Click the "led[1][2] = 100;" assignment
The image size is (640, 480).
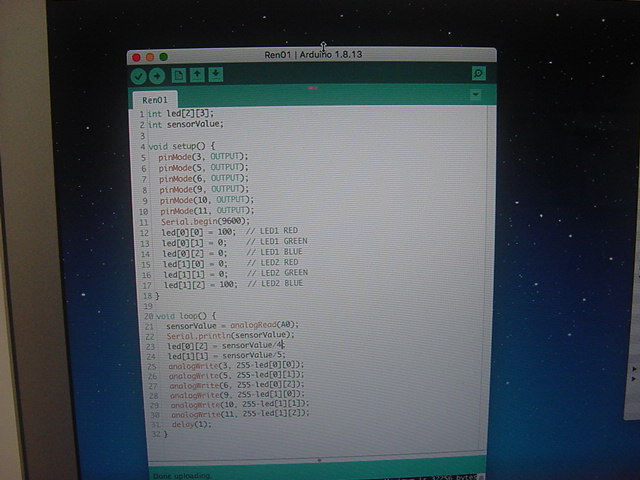[x=201, y=284]
